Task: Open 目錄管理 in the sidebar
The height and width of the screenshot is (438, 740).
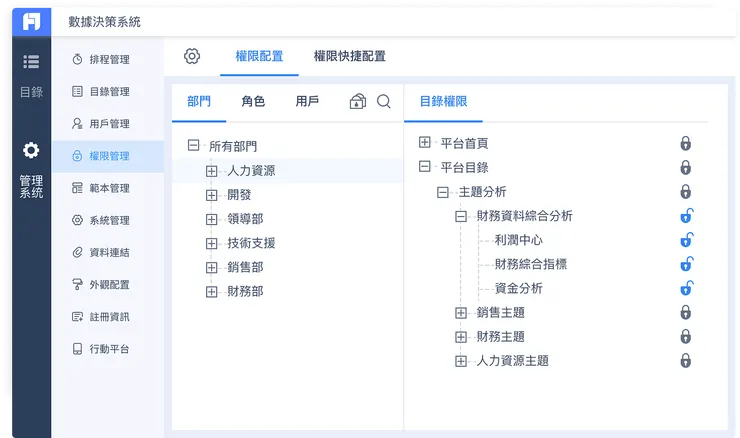Action: (108, 92)
